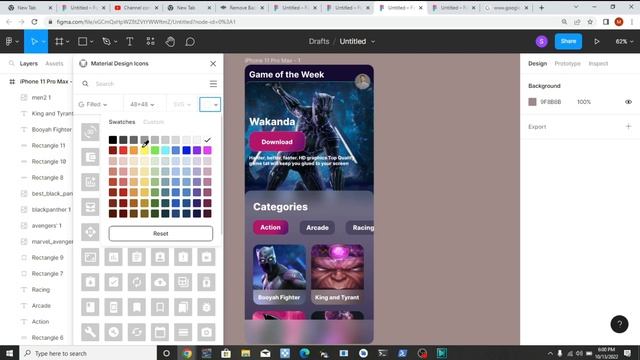Viewport: 640px width, 360px height.
Task: Click the Reset color button
Action: coord(161,233)
